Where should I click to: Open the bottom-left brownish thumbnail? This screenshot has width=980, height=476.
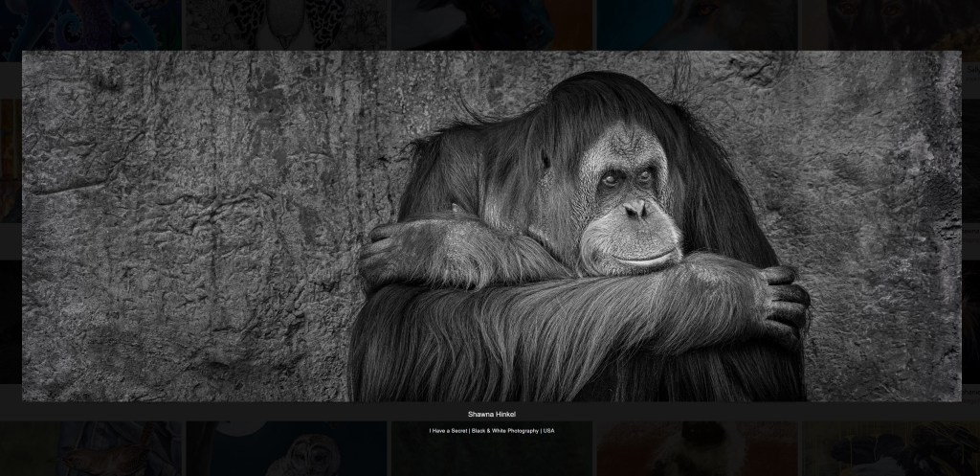click(88, 455)
